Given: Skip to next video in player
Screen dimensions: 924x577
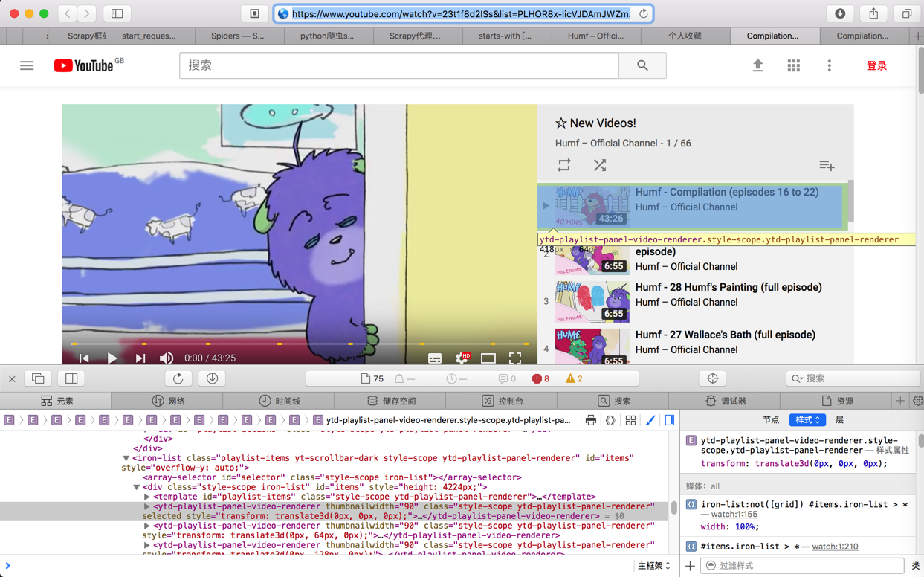Looking at the screenshot, I should [x=140, y=358].
